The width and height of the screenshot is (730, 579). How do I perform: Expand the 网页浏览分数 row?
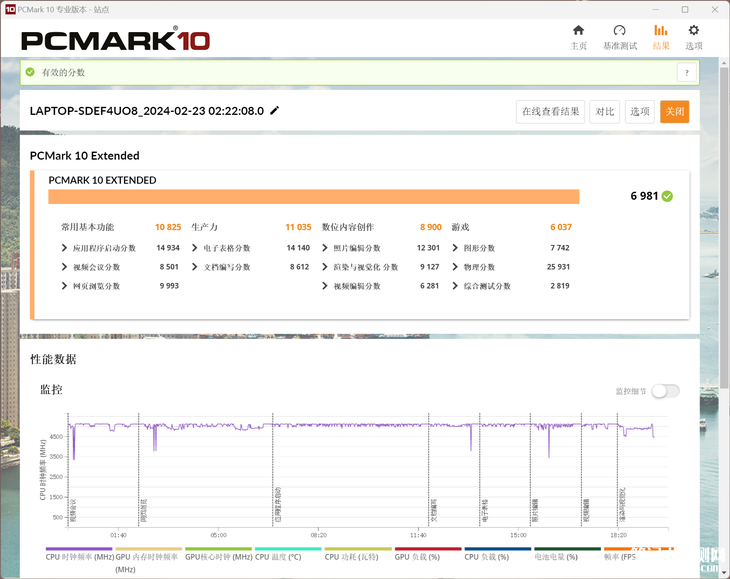[x=64, y=286]
